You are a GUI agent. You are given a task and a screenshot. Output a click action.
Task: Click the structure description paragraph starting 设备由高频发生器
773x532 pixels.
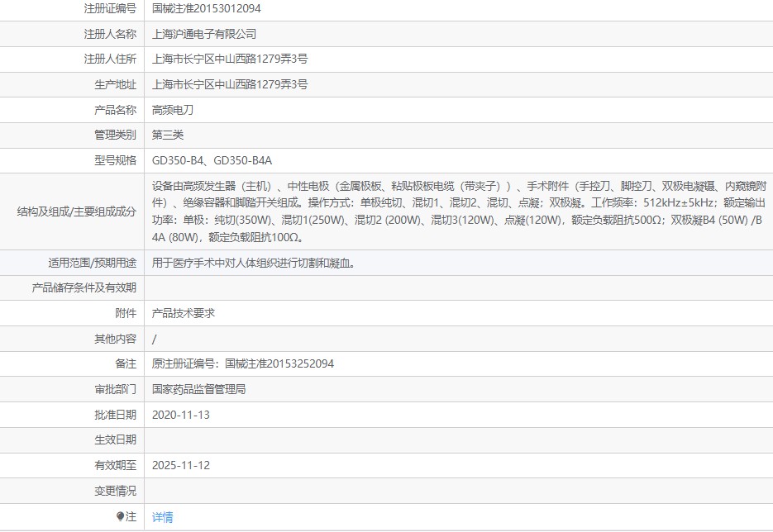tap(459, 211)
